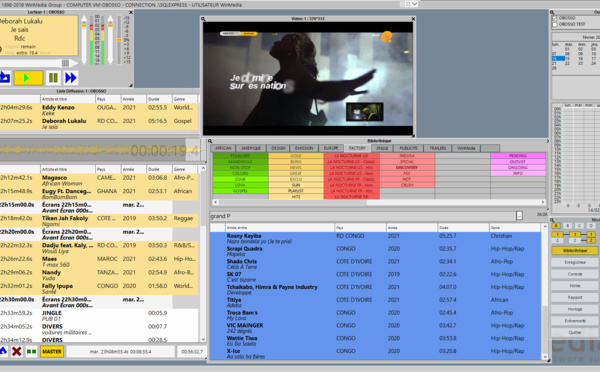The height and width of the screenshot is (372, 600).
Task: Click the blue fast-forward next track button
Action: coord(71,78)
